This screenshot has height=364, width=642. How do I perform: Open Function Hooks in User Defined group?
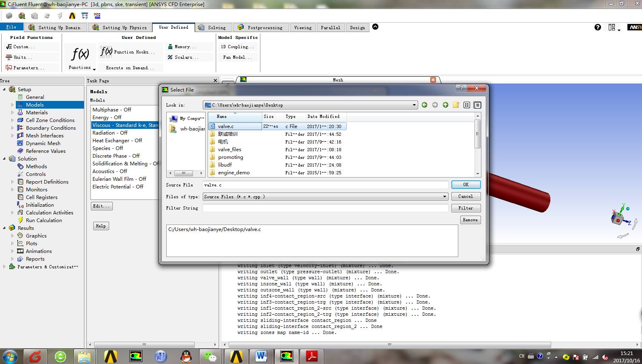pos(128,52)
